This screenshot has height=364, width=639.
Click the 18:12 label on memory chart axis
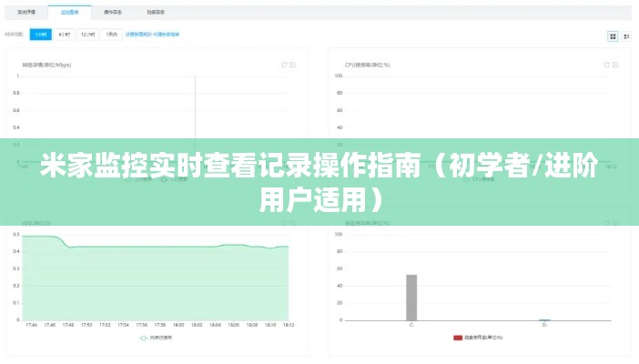[x=289, y=325]
